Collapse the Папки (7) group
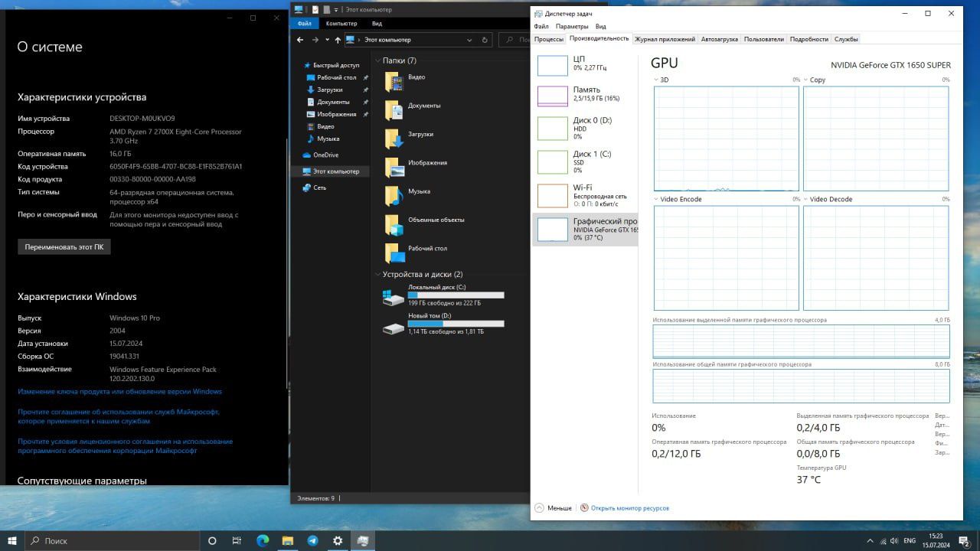The height and width of the screenshot is (551, 980). [378, 60]
